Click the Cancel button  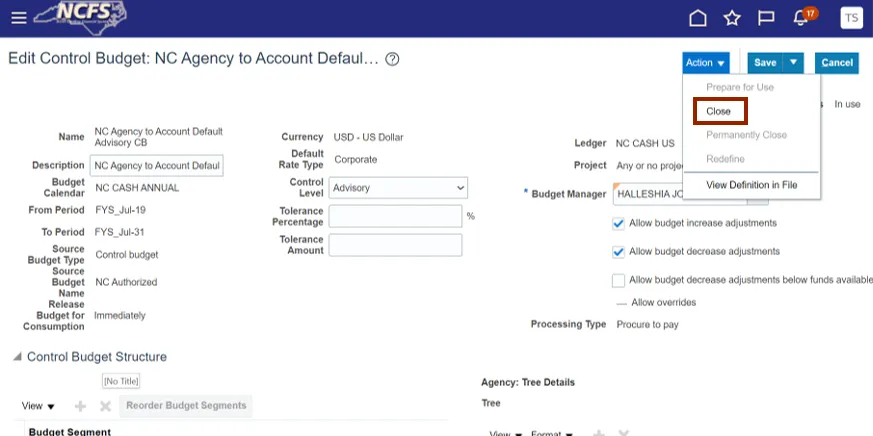coord(836,63)
